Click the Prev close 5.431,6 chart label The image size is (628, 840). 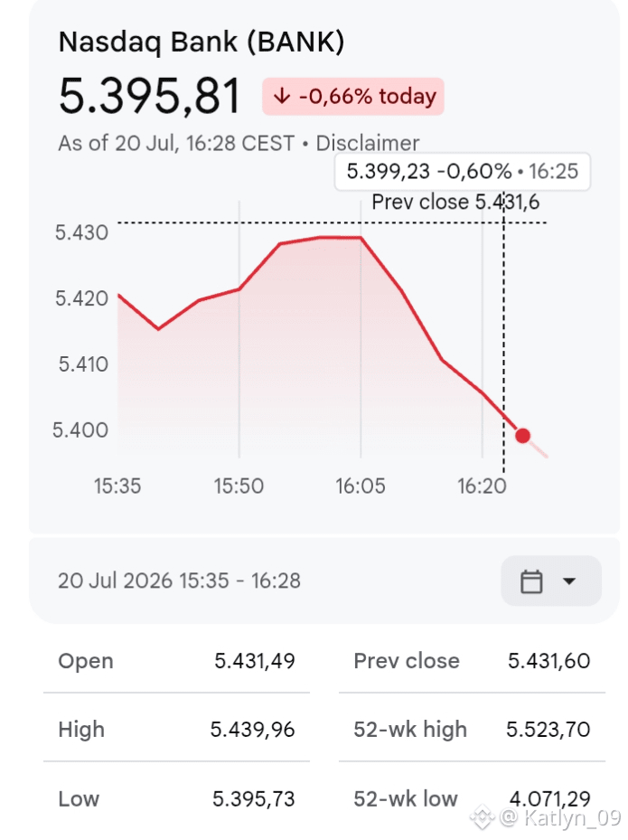(455, 202)
